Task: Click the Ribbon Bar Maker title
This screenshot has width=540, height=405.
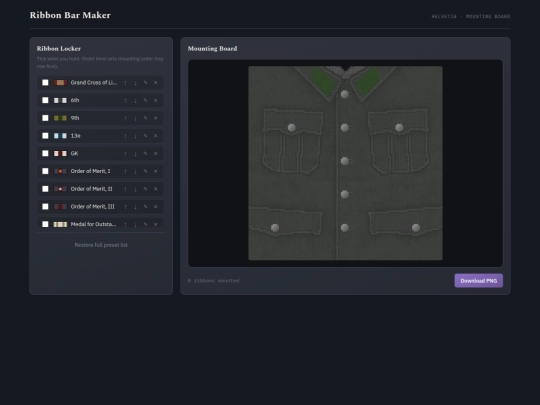Action: pyautogui.click(x=70, y=15)
